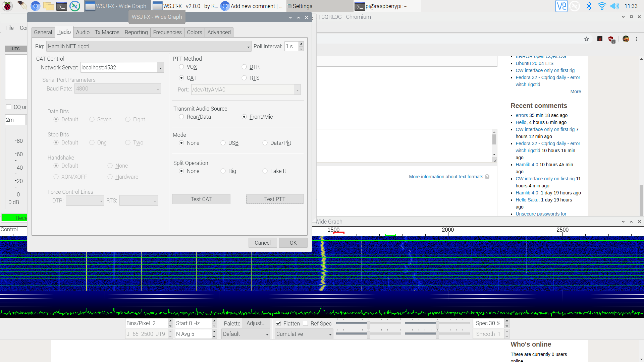This screenshot has height=362, width=644.
Task: Decrease the N Avg value
Action: click(x=214, y=337)
